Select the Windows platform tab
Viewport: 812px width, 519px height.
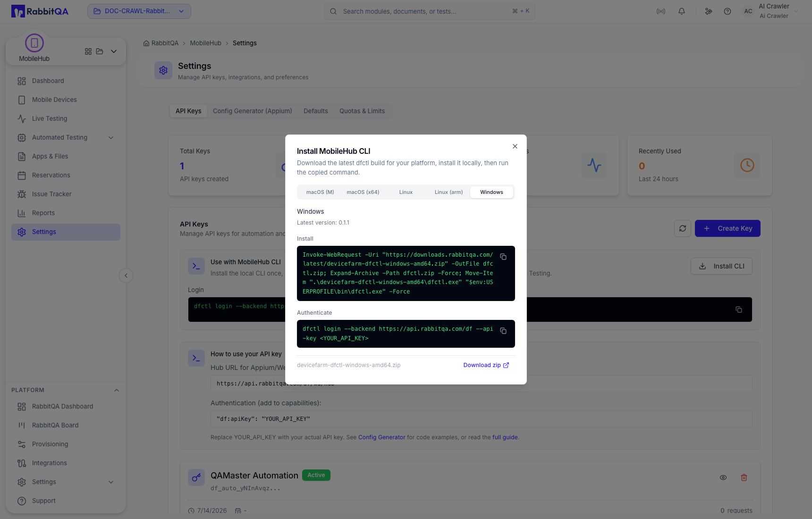coord(492,192)
